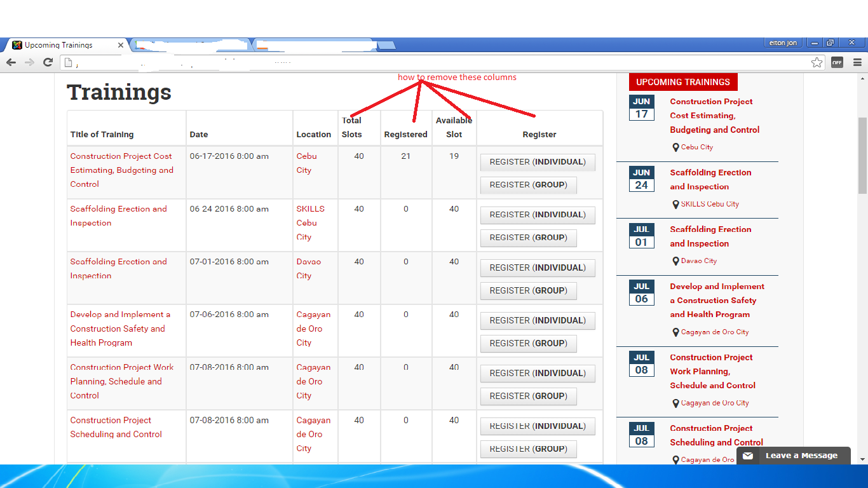
Task: Click the browser back arrow
Action: pyautogui.click(x=11, y=62)
